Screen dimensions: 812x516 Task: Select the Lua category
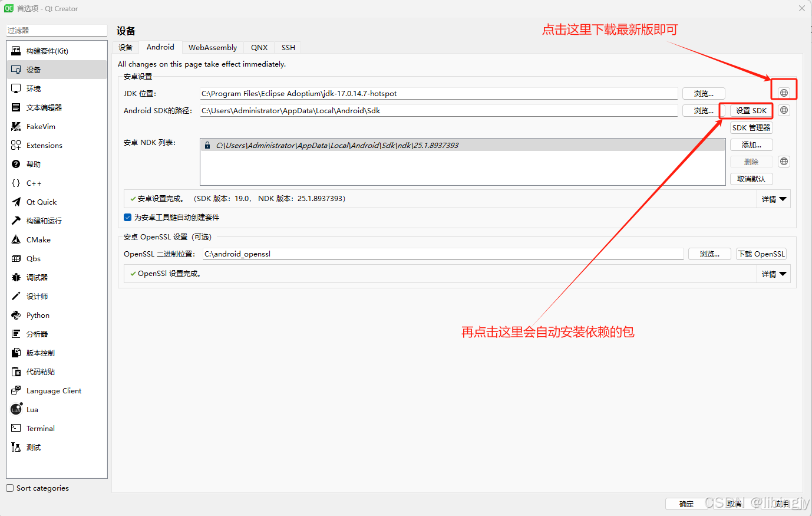point(57,409)
